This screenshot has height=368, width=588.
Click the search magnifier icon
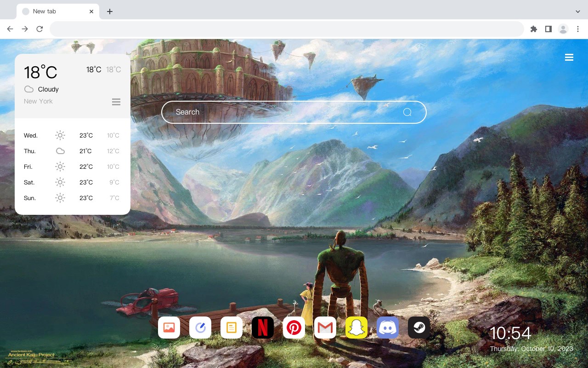click(x=407, y=112)
